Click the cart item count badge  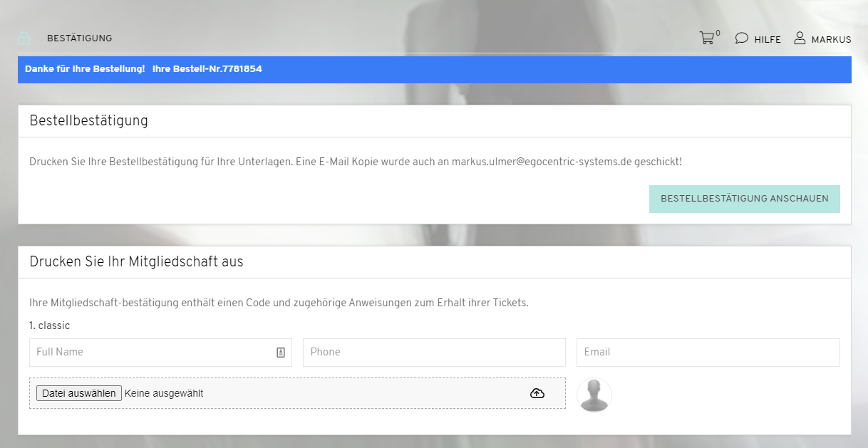click(x=718, y=33)
